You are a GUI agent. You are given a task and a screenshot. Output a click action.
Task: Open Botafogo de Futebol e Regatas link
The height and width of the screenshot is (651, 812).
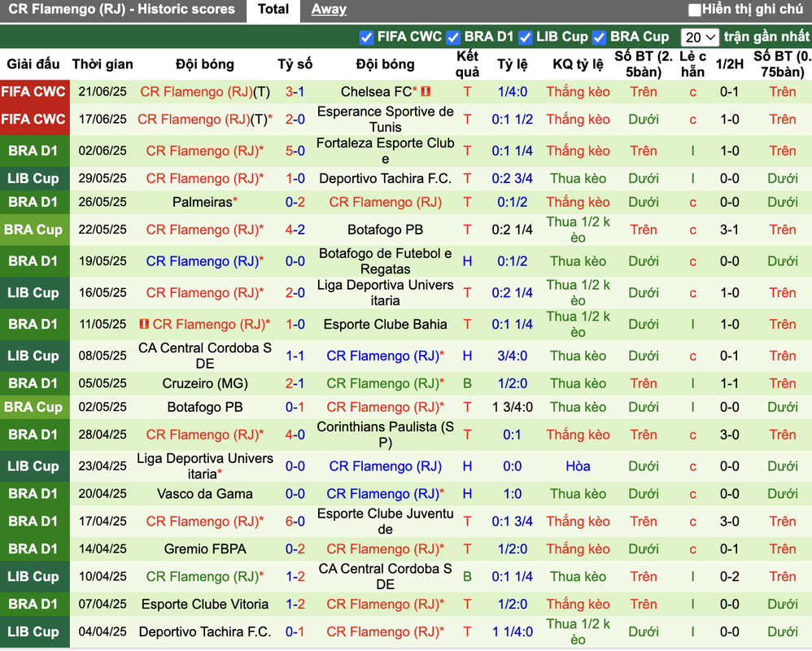point(386,261)
